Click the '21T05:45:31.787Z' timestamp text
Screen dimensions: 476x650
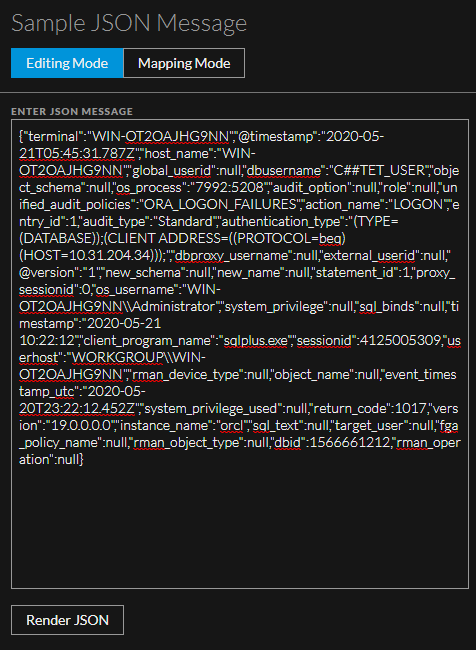click(77, 153)
